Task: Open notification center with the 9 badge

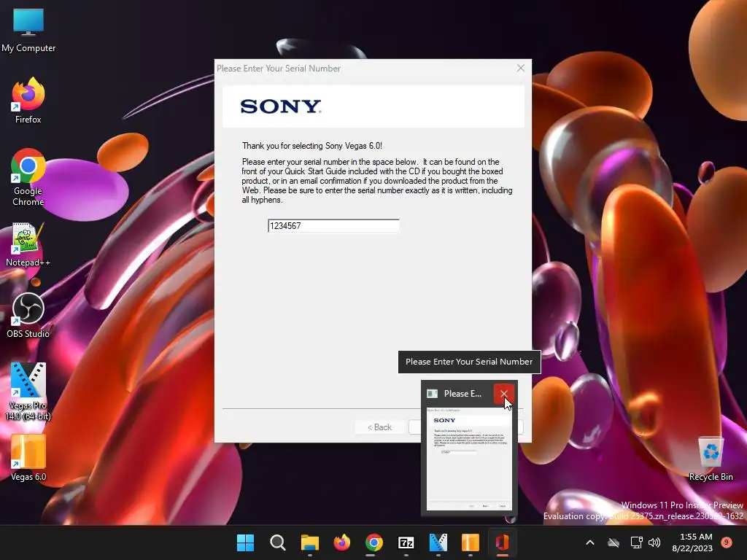Action: [727, 542]
